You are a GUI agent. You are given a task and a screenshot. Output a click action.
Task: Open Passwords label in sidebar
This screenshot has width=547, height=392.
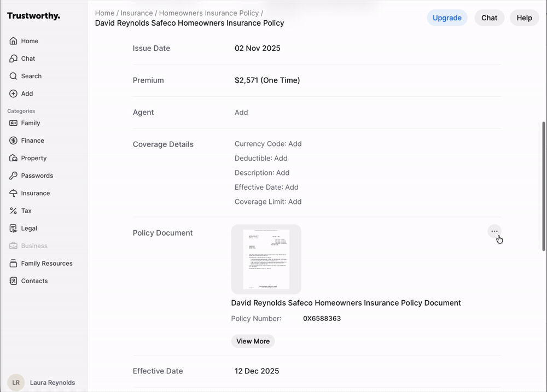[x=37, y=175]
